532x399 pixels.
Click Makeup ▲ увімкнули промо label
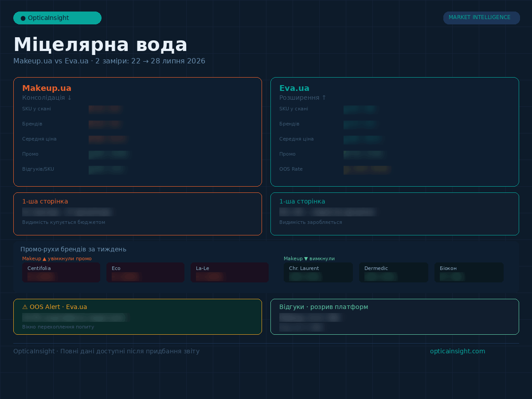(57, 258)
